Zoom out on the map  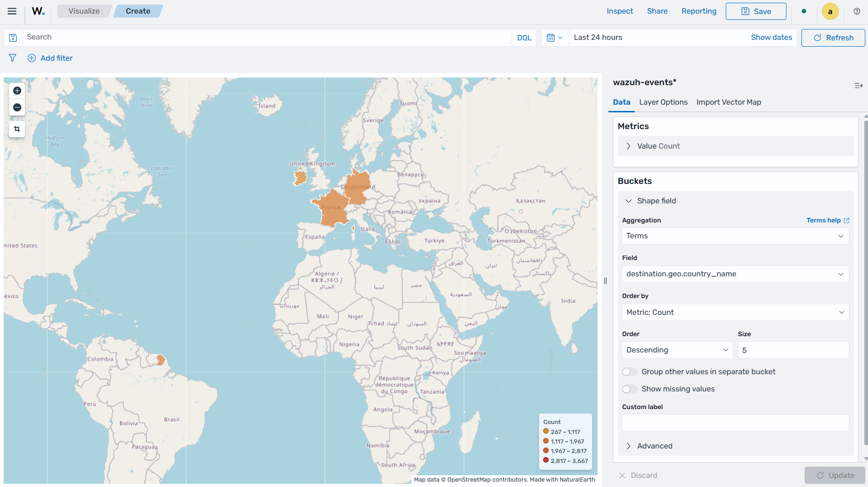tap(17, 107)
